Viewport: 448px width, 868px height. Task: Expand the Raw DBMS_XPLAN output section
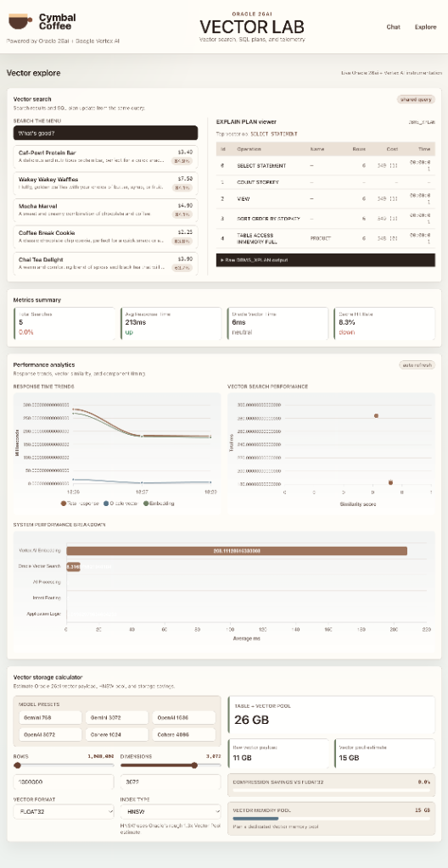point(326,259)
